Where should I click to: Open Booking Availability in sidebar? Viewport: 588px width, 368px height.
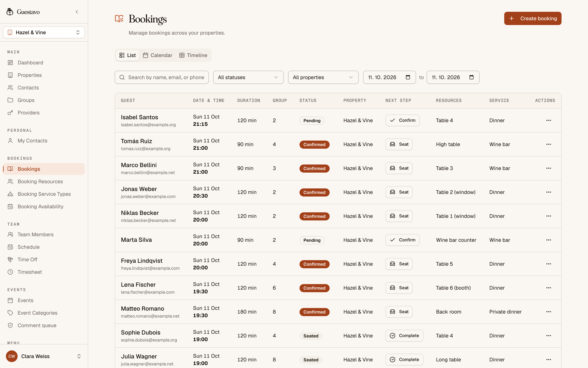[x=44, y=206]
